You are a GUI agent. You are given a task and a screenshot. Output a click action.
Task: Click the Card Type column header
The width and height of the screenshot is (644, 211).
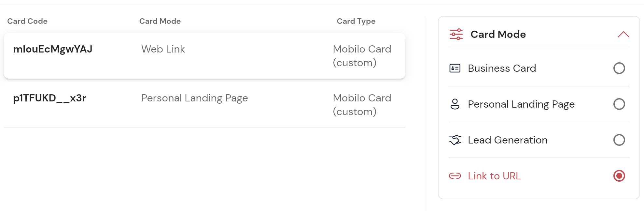[x=356, y=21]
